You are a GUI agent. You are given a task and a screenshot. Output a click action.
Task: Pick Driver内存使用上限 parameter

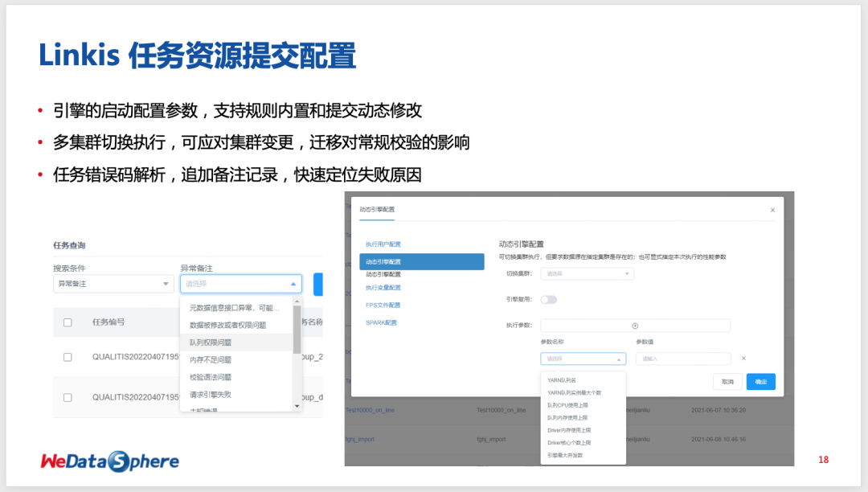pos(583,430)
